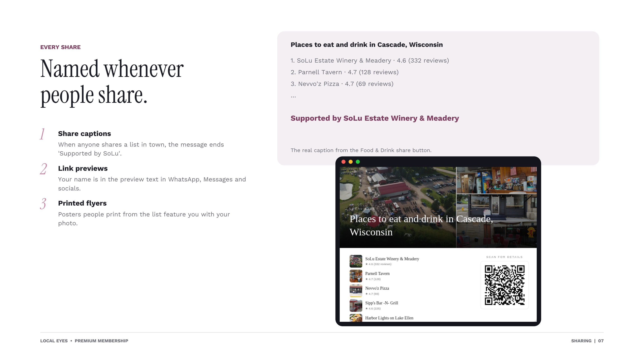This screenshot has height=362, width=644.
Task: Click the italic numeral 1 beside Share captions
Action: pyautogui.click(x=42, y=134)
